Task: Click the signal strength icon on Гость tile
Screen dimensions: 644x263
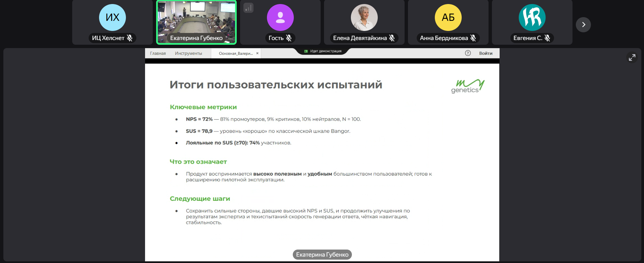Action: click(248, 8)
